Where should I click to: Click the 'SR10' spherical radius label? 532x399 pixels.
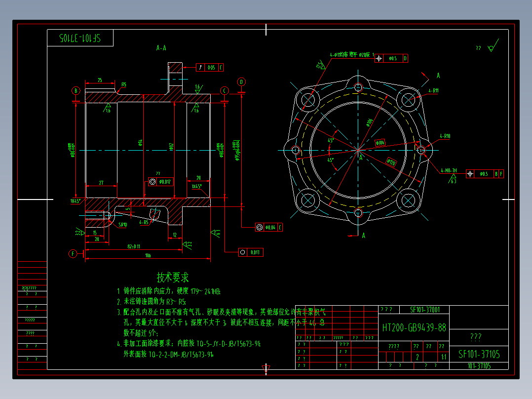pos(122,225)
